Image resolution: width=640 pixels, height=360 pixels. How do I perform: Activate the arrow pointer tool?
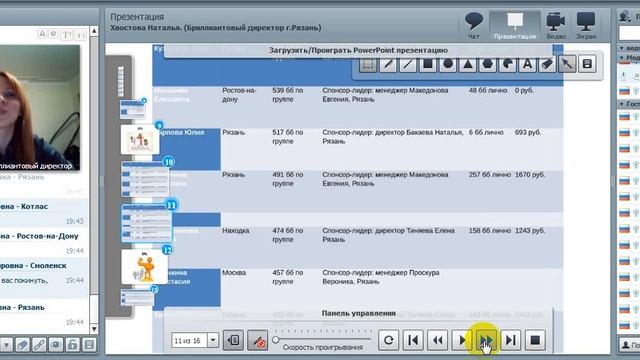point(567,64)
